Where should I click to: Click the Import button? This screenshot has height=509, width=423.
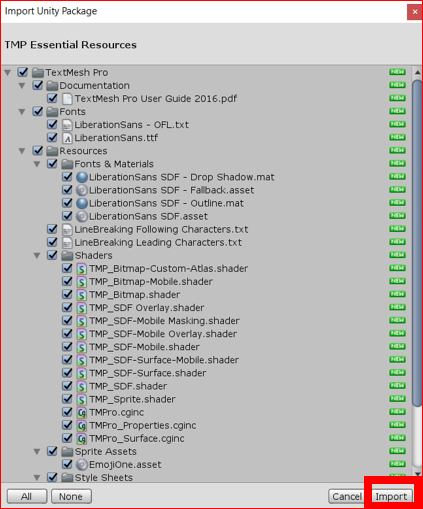391,496
